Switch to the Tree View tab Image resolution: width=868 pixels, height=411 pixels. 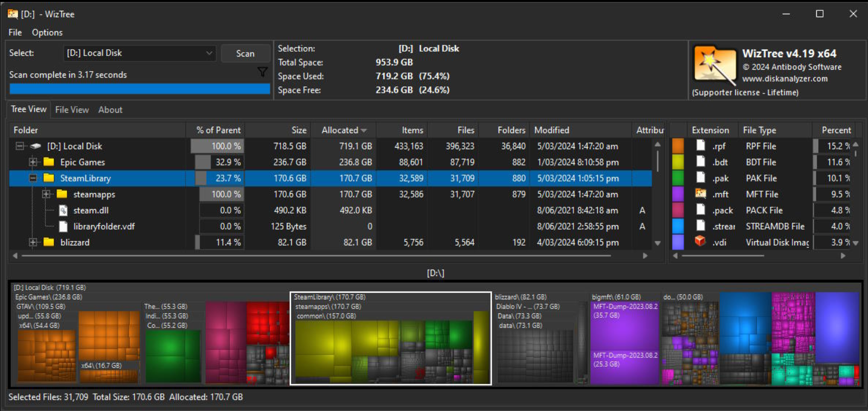tap(29, 109)
